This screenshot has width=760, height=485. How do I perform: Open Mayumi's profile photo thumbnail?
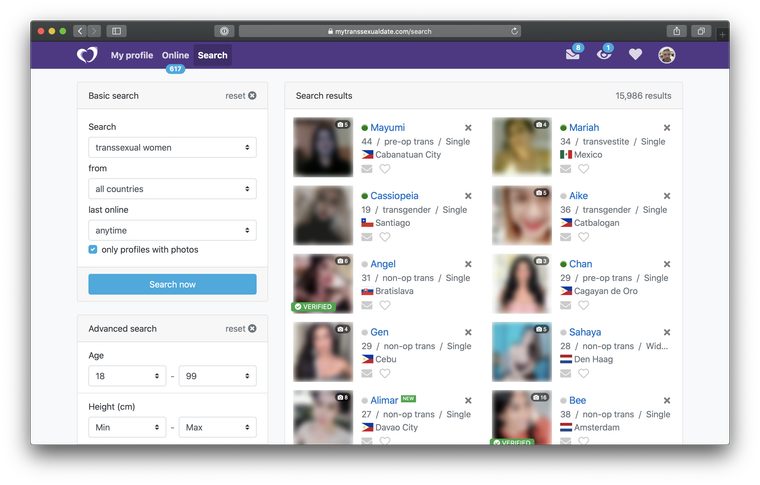click(x=323, y=147)
